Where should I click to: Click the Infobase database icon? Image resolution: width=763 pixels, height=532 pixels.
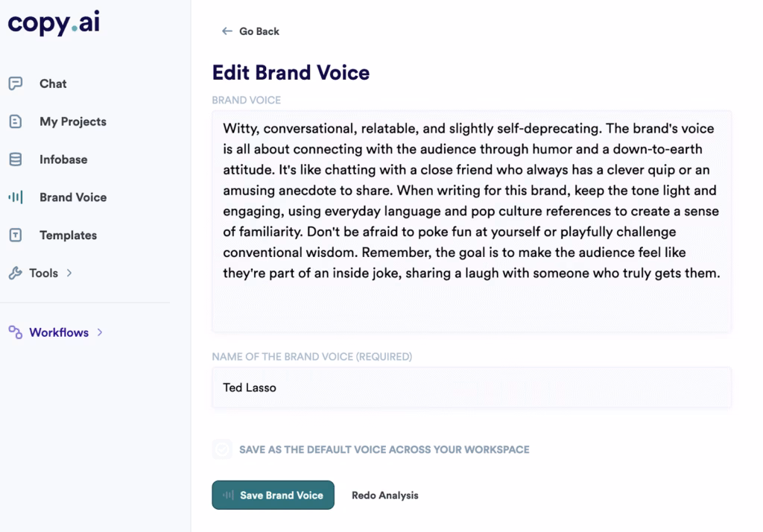pyautogui.click(x=15, y=159)
